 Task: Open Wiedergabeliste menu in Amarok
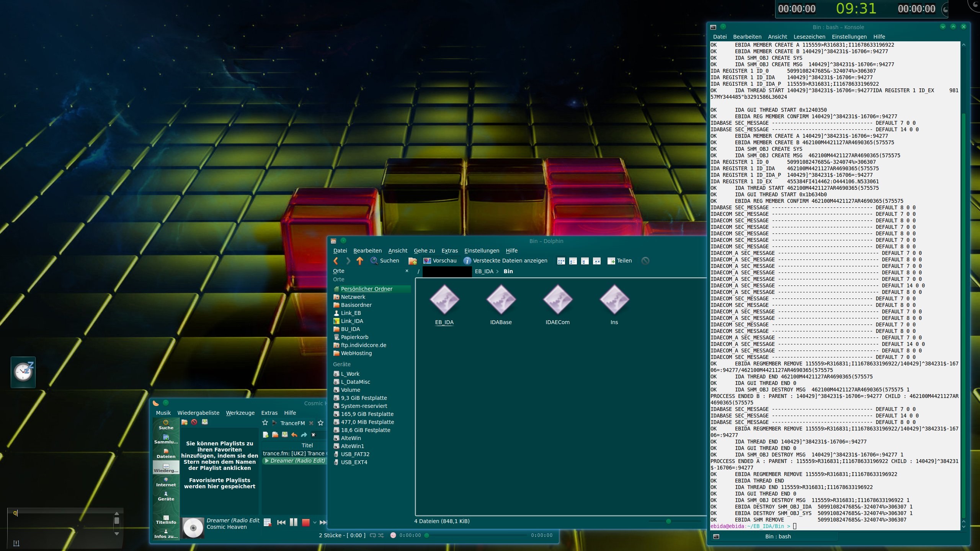coord(198,413)
